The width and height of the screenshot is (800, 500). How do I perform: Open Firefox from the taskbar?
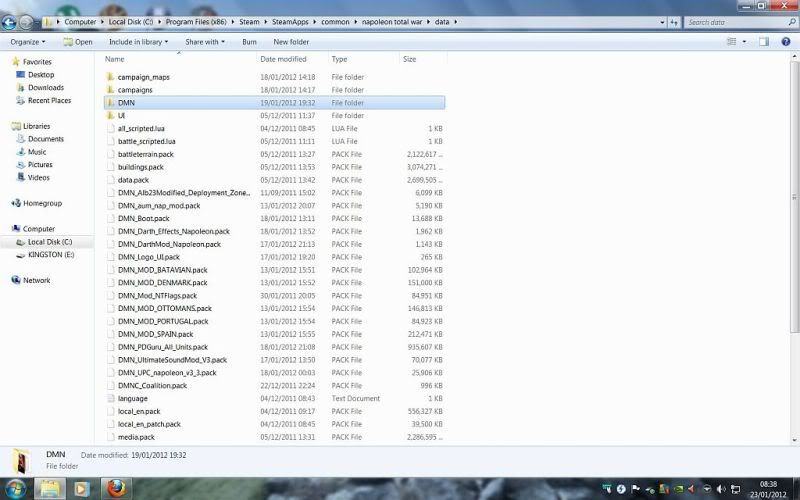click(x=116, y=489)
